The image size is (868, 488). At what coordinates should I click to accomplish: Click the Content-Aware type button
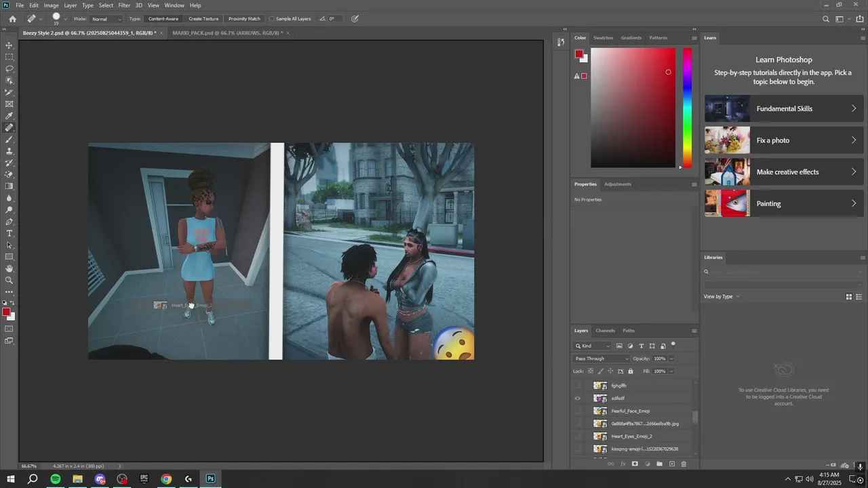(163, 19)
